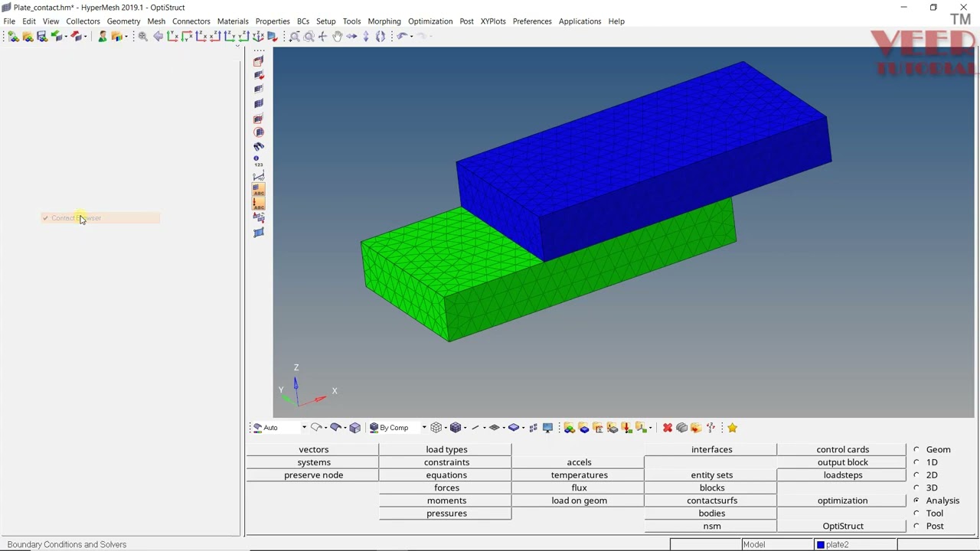This screenshot has height=551, width=980.
Task: Select the Tool page radio button
Action: (x=916, y=514)
